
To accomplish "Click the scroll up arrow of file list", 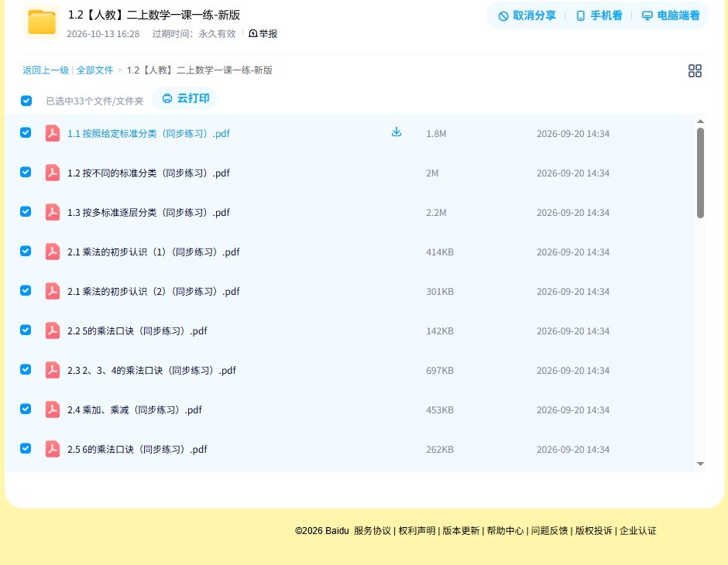I will [x=700, y=121].
